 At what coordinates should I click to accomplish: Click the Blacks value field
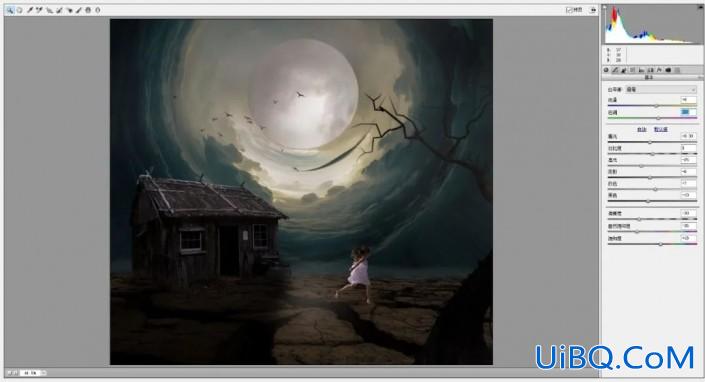[688, 195]
